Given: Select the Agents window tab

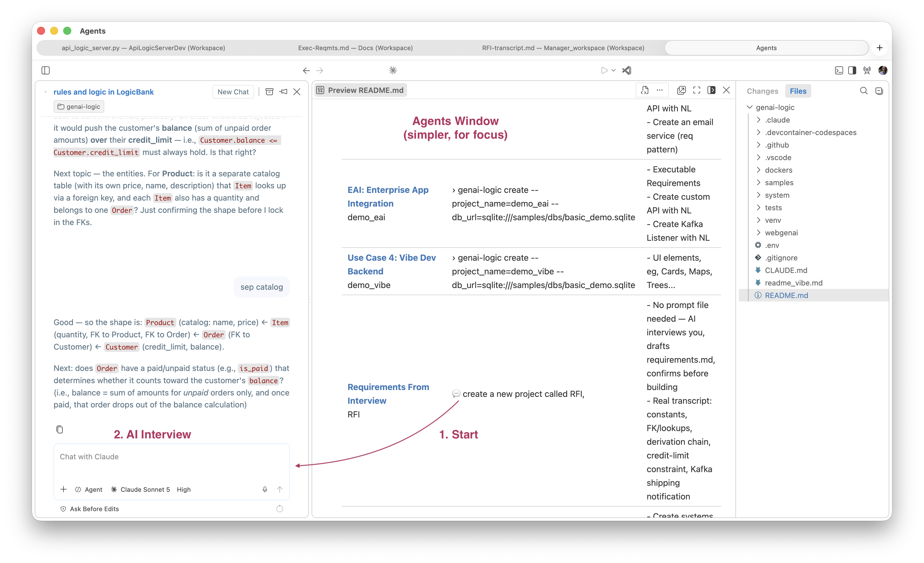Looking at the screenshot, I should (766, 48).
